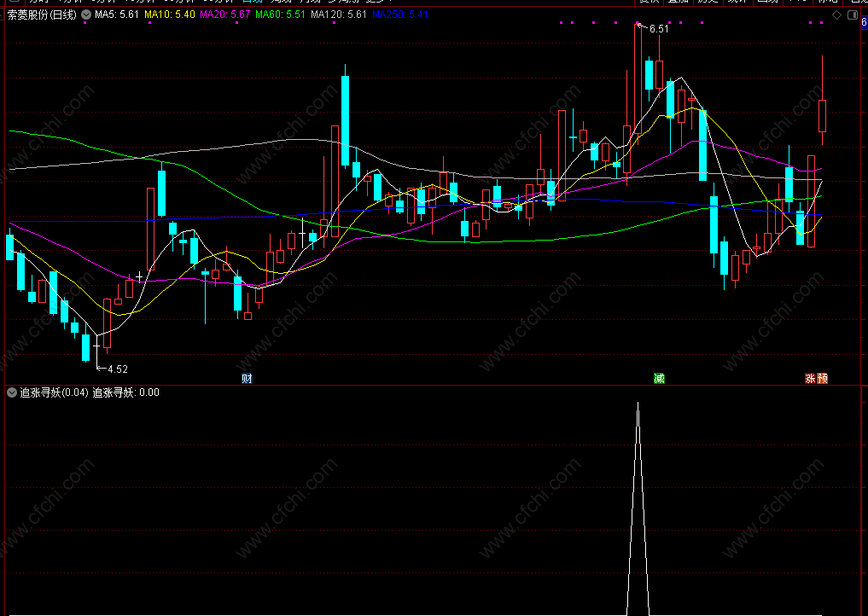This screenshot has width=868, height=616.
Task: Expand the 追涨寻妖 indicator dropdown circle
Action: (x=12, y=392)
